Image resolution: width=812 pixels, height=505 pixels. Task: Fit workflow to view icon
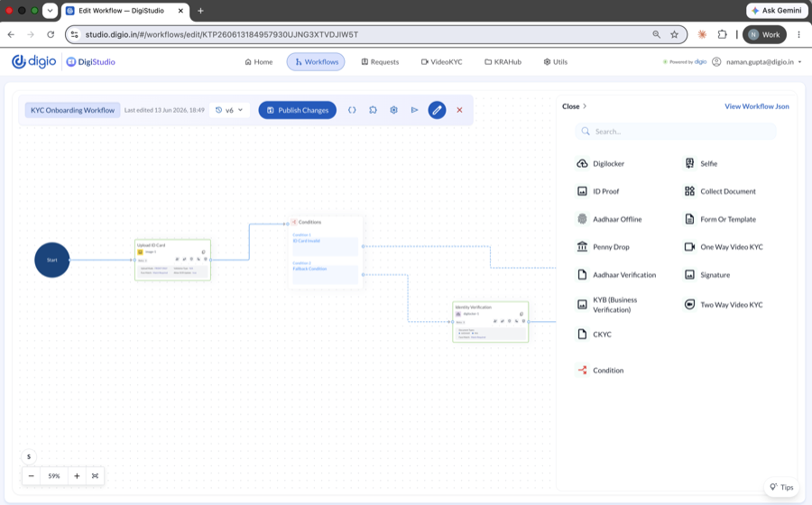(95, 476)
